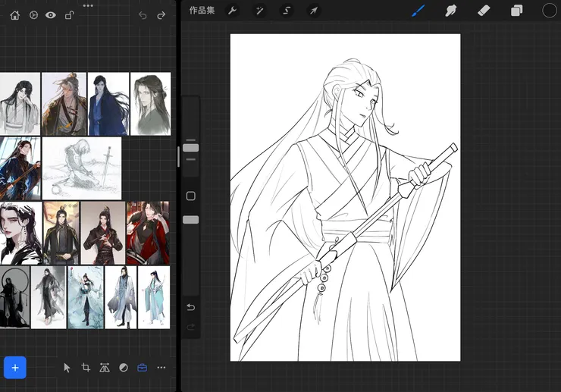Viewport: 561px width, 392px height.
Task: Open the Adjustments magic wand menu
Action: click(259, 11)
